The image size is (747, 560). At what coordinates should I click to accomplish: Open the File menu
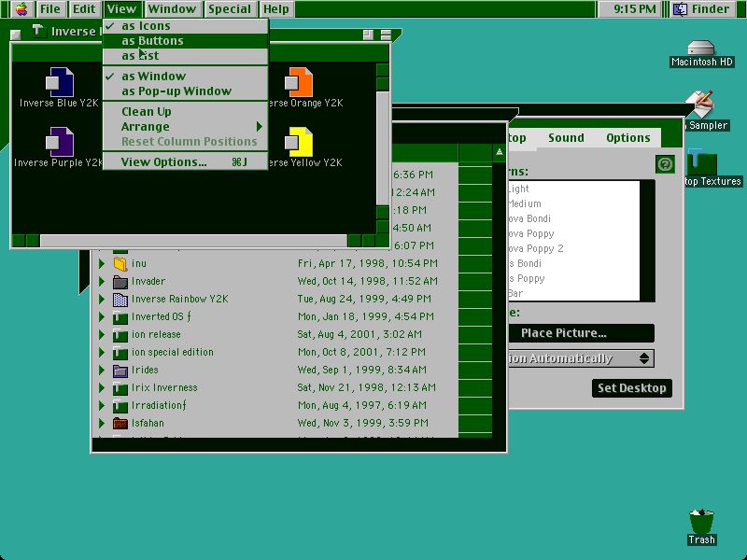click(50, 9)
